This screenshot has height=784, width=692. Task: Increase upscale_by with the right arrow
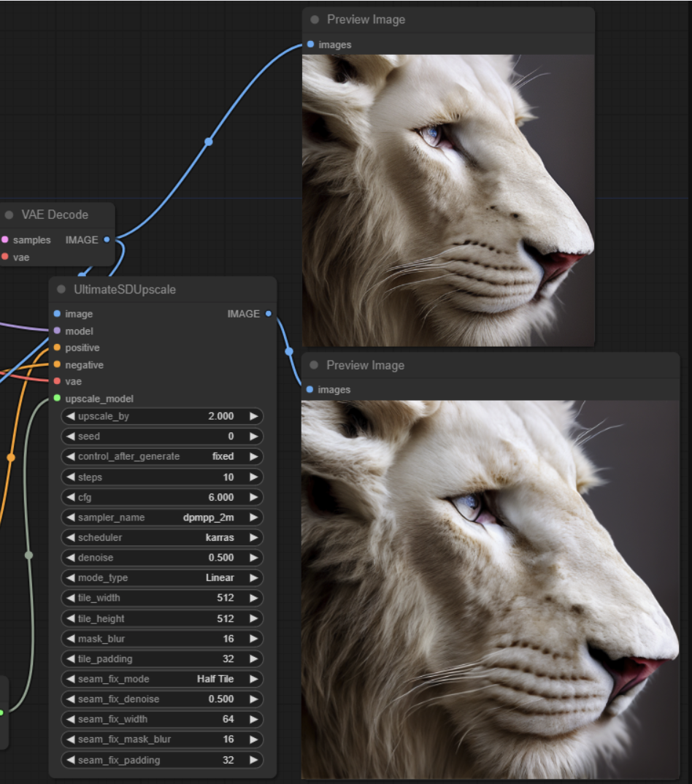tap(253, 416)
